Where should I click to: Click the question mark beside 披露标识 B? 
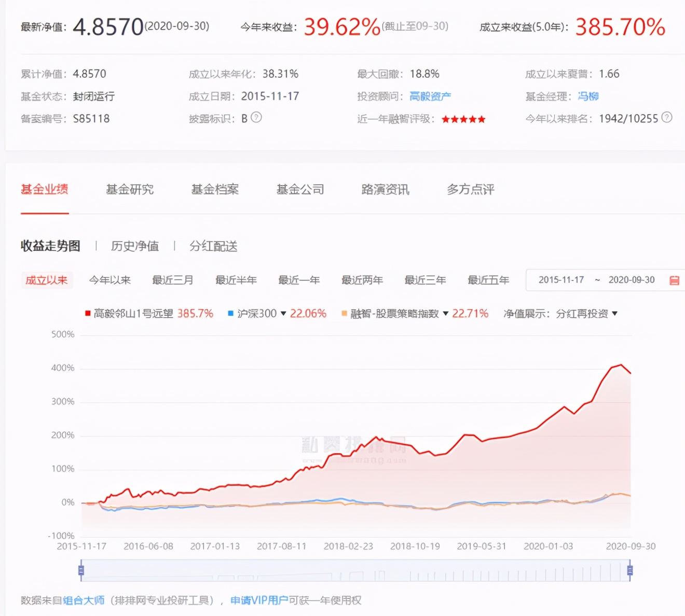(x=256, y=118)
